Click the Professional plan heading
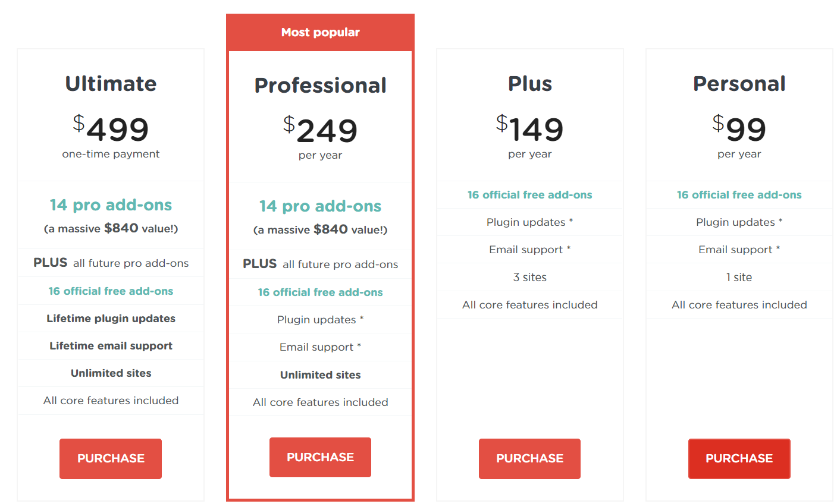This screenshot has height=504, width=837. tap(320, 85)
